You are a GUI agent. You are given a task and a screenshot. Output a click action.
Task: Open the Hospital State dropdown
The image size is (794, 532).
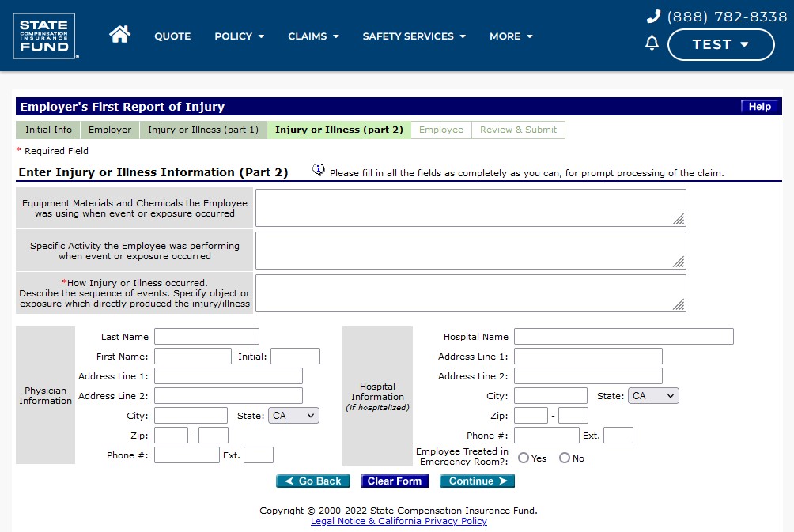click(653, 396)
